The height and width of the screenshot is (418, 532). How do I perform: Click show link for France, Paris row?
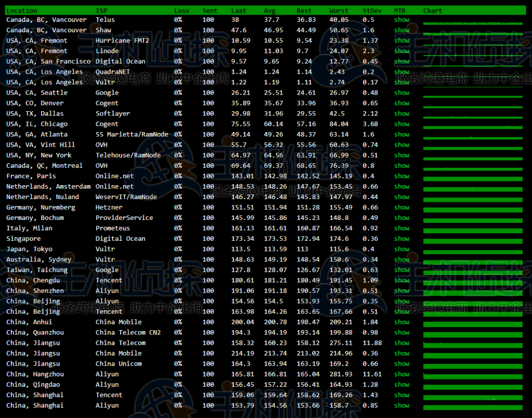[x=402, y=176]
